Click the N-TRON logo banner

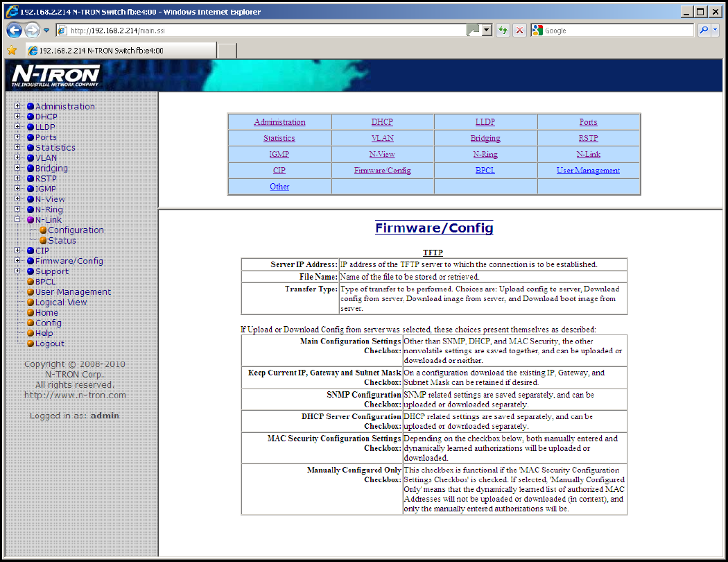pyautogui.click(x=55, y=75)
